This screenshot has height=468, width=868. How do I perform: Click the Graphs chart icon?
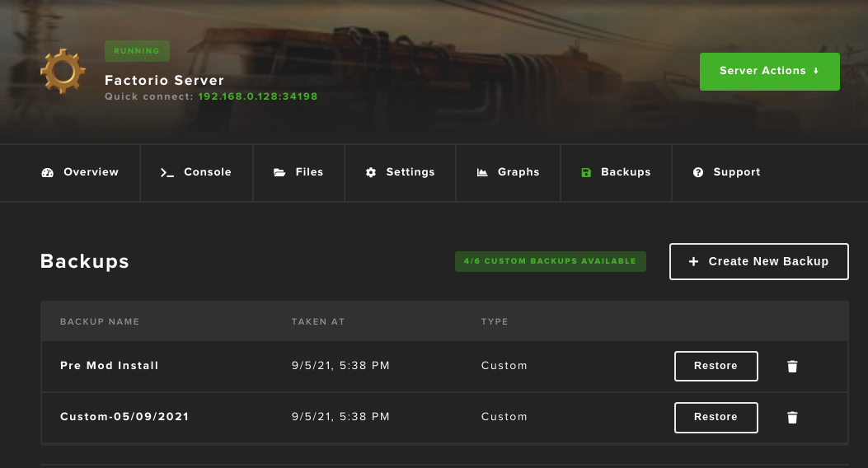pos(483,172)
